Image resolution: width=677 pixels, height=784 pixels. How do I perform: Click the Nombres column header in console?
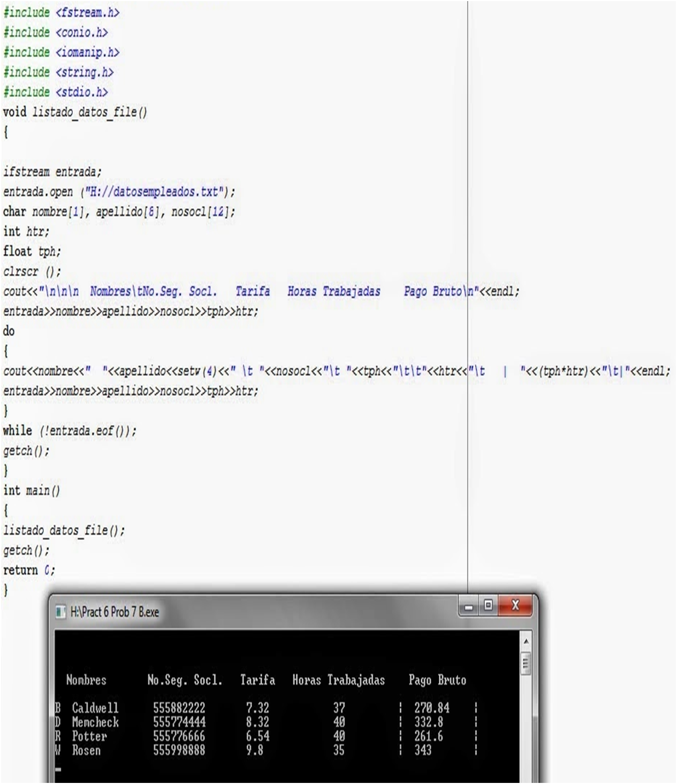86,680
